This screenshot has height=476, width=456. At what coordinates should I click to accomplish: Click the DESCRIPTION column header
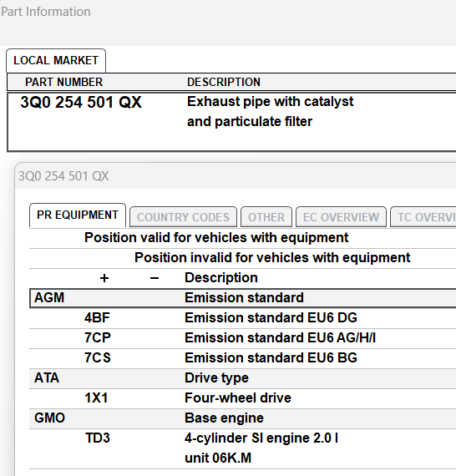[224, 82]
